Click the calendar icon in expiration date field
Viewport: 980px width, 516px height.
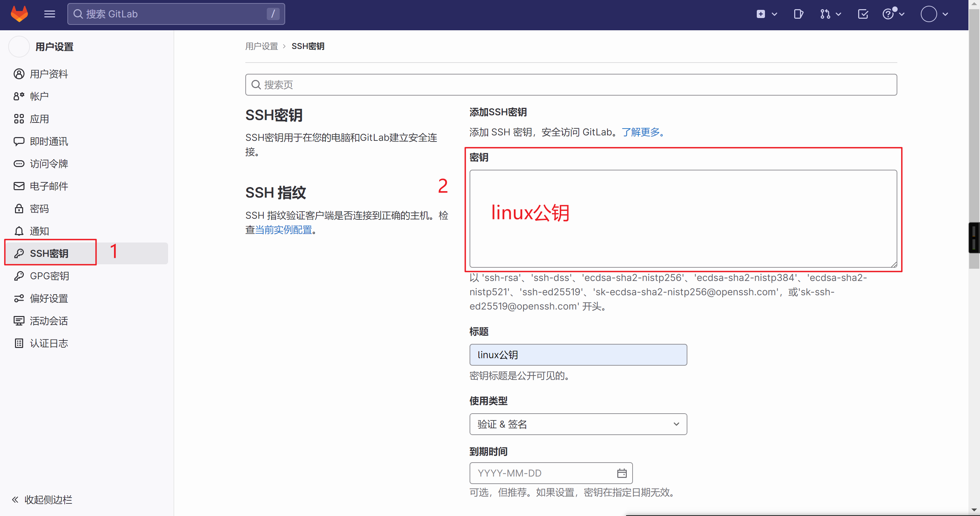point(621,473)
